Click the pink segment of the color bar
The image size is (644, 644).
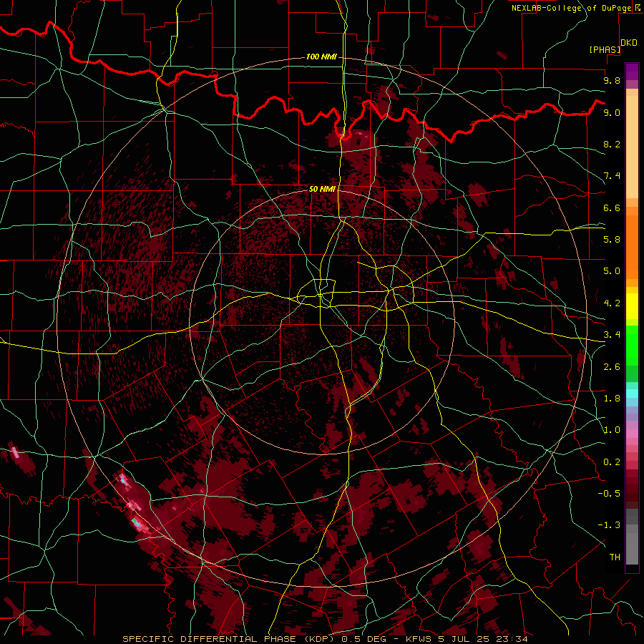click(632, 434)
